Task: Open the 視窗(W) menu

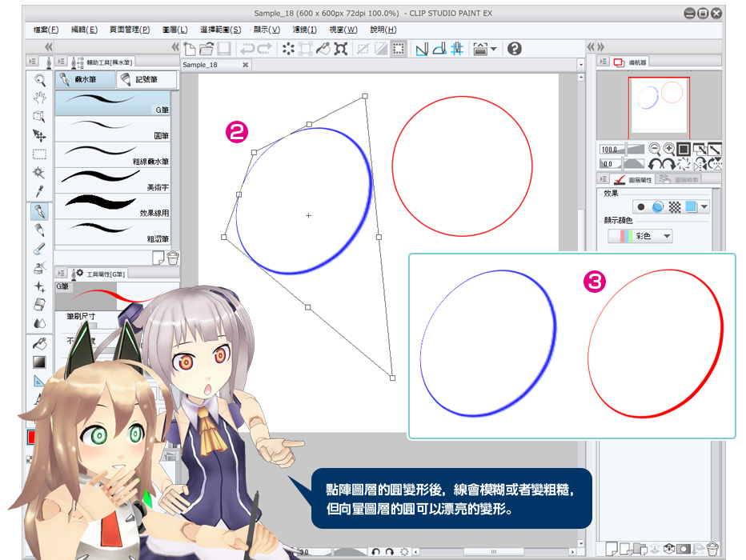Action: [343, 30]
